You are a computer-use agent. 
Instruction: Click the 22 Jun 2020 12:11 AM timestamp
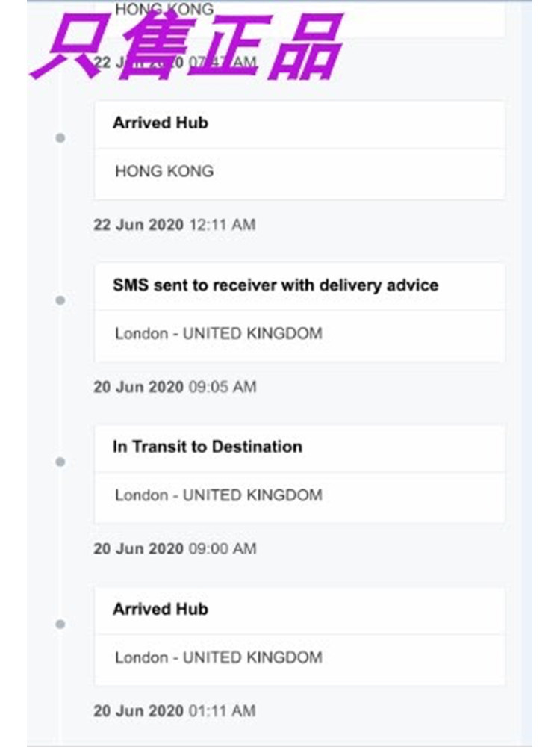pyautogui.click(x=174, y=224)
